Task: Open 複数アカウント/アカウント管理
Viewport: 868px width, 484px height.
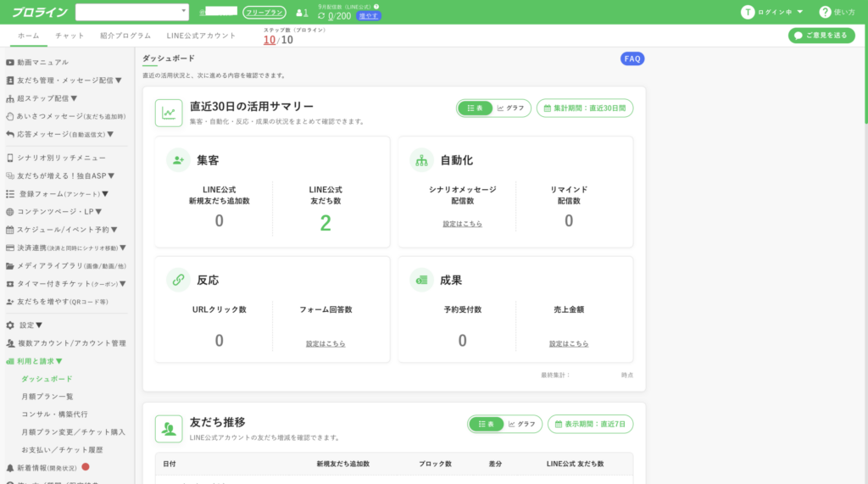Action: coord(66,343)
